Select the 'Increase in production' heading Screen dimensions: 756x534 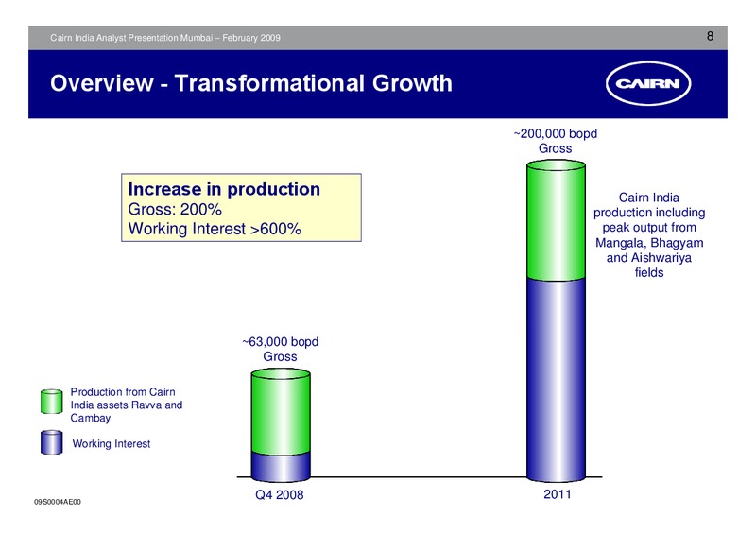[224, 189]
